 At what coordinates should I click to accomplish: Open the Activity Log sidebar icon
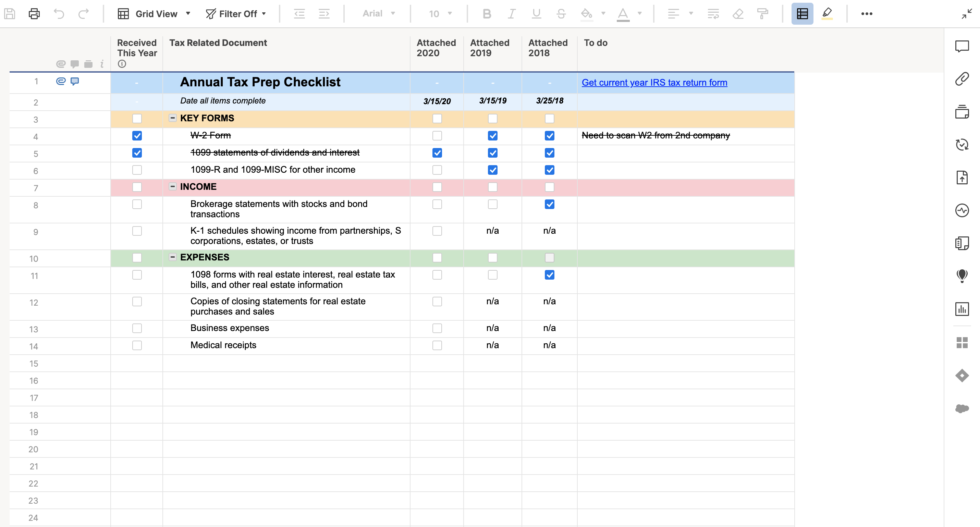point(962,210)
